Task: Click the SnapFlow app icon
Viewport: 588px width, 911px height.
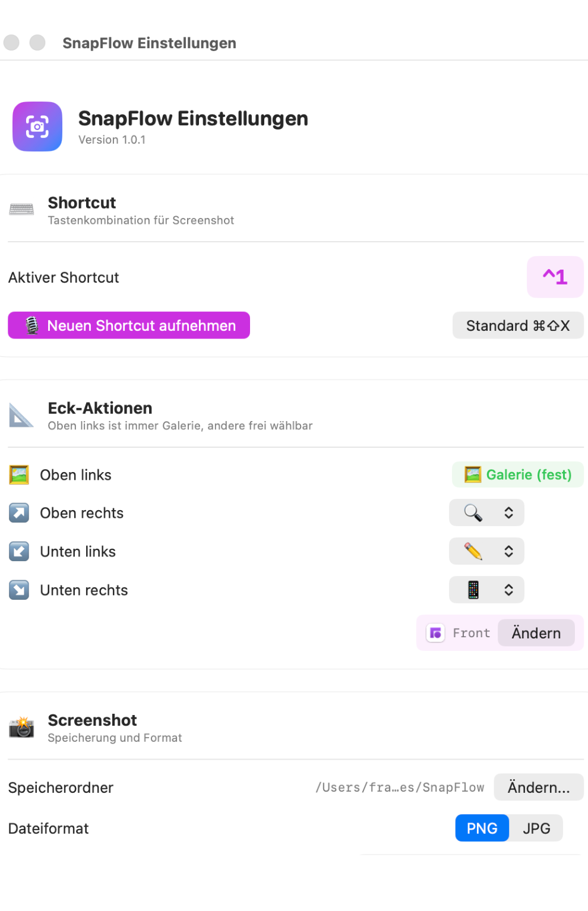Action: coord(37,126)
